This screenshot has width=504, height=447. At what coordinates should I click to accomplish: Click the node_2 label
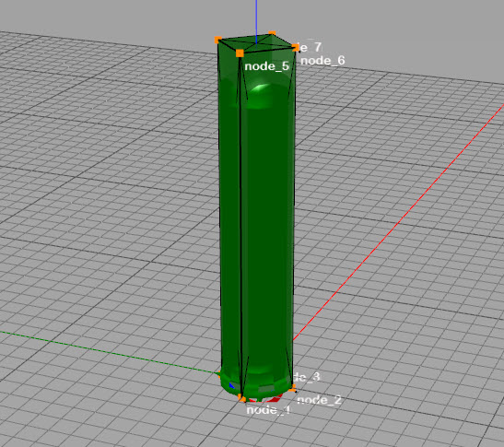pyautogui.click(x=319, y=400)
